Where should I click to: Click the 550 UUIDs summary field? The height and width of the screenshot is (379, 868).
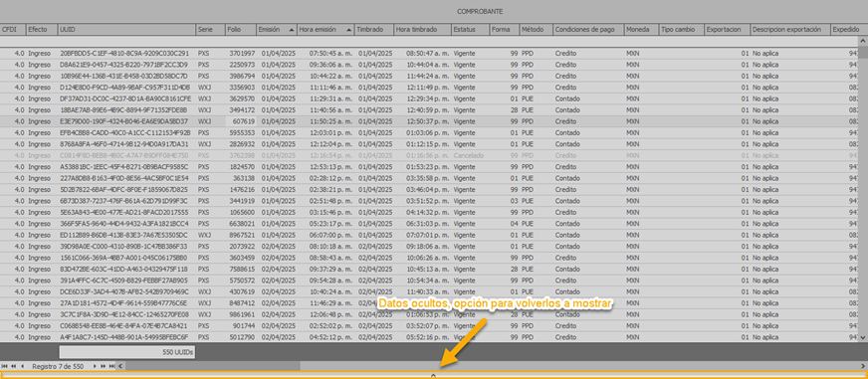(x=126, y=352)
